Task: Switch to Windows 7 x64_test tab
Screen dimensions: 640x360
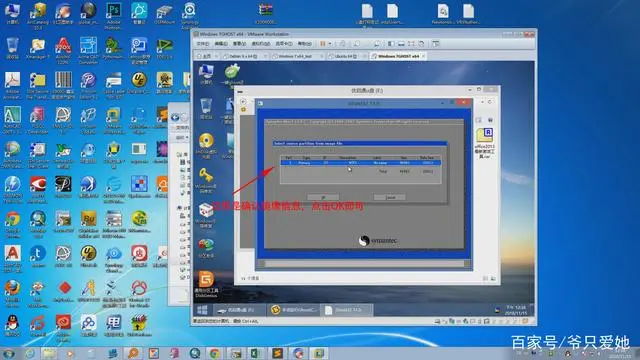Action: pyautogui.click(x=297, y=56)
